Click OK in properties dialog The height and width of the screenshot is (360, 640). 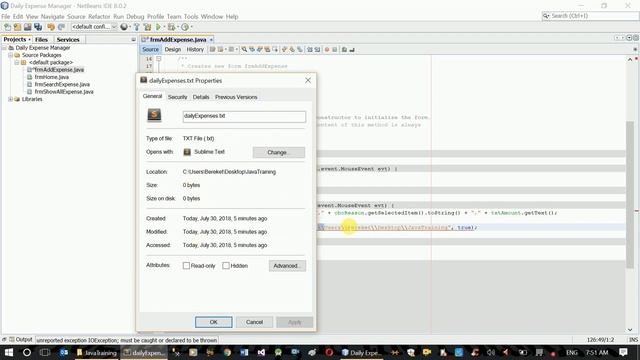click(213, 322)
